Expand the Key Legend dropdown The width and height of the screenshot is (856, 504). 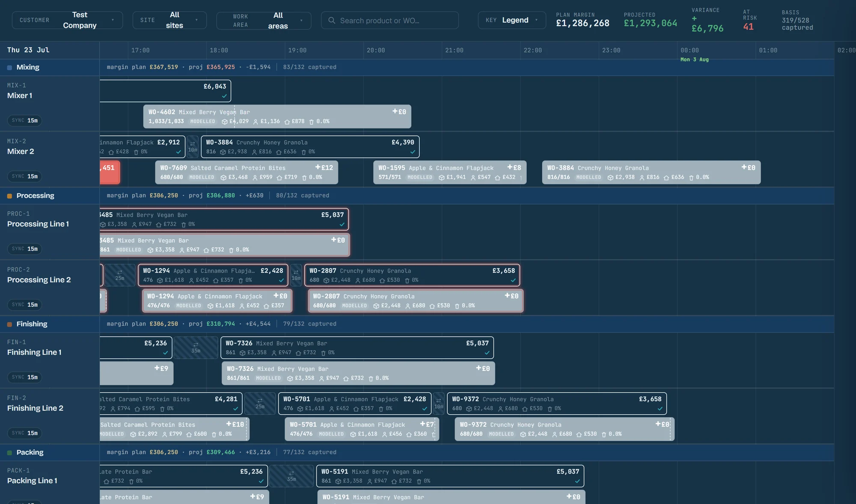tap(512, 20)
